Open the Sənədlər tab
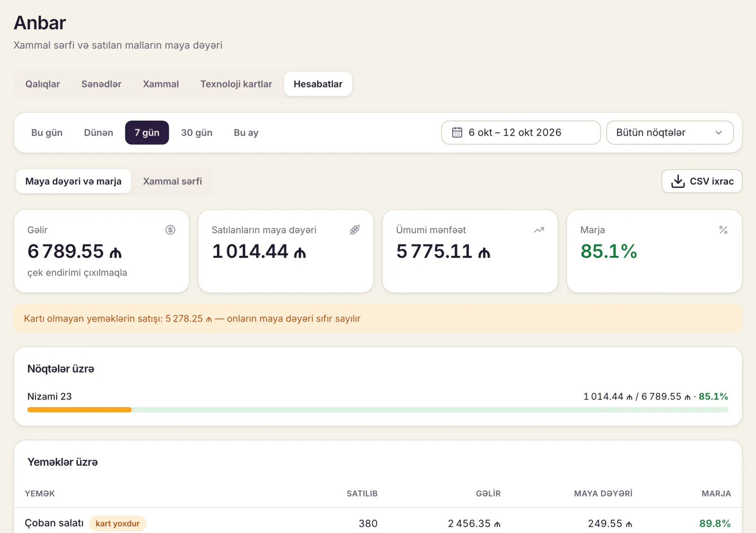This screenshot has height=533, width=756. pyautogui.click(x=101, y=84)
